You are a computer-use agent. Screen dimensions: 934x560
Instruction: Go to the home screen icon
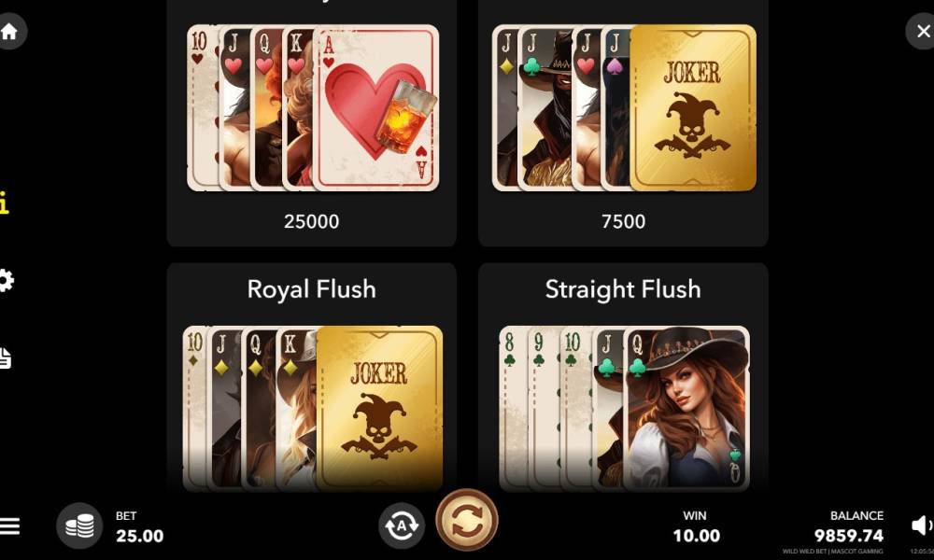point(9,32)
